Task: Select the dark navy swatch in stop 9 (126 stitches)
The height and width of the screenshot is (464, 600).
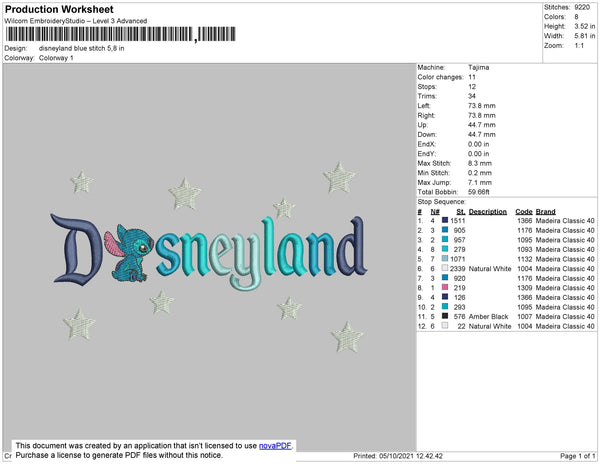Action: point(445,297)
